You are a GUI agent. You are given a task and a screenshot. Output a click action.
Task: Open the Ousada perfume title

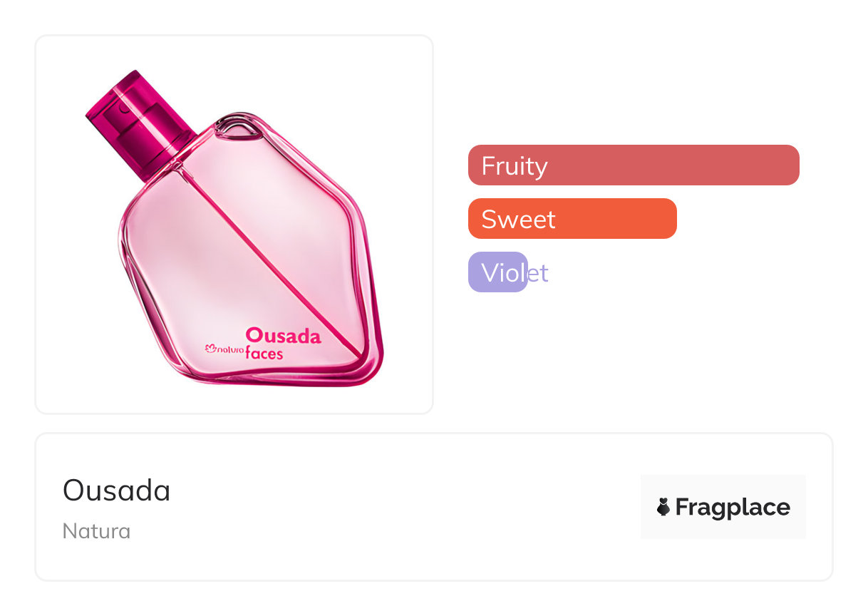pyautogui.click(x=116, y=491)
